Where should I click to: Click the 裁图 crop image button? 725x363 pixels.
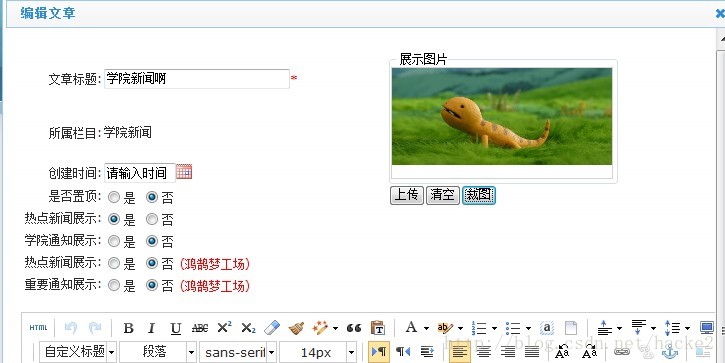click(479, 195)
